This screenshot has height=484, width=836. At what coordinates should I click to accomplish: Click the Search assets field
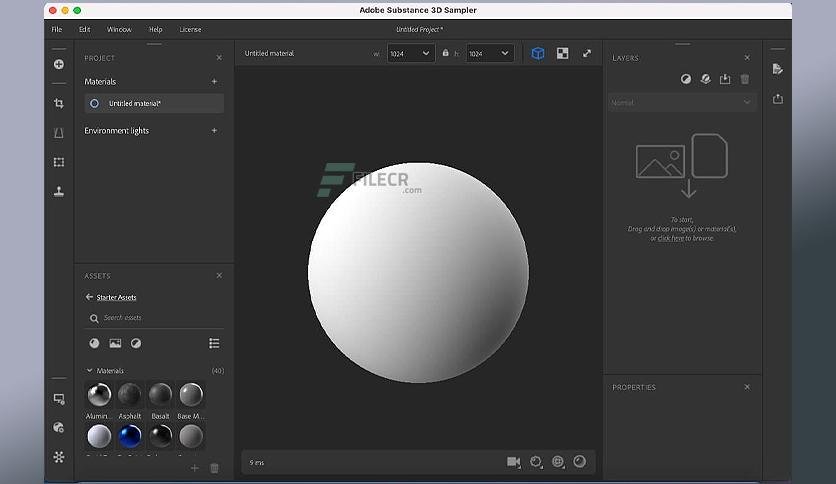coord(155,318)
